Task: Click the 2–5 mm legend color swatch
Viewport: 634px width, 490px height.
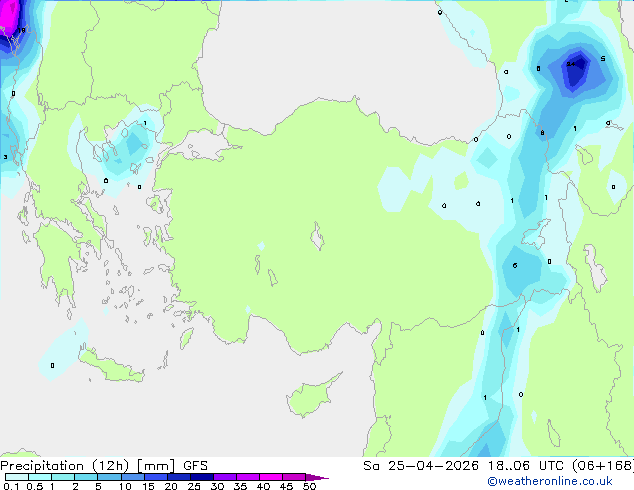Action: (86, 477)
